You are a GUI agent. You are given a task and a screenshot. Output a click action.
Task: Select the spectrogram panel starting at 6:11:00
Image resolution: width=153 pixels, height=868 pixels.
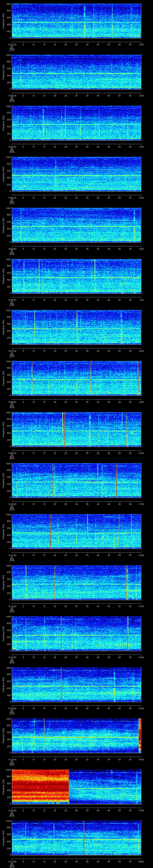(76, 531)
